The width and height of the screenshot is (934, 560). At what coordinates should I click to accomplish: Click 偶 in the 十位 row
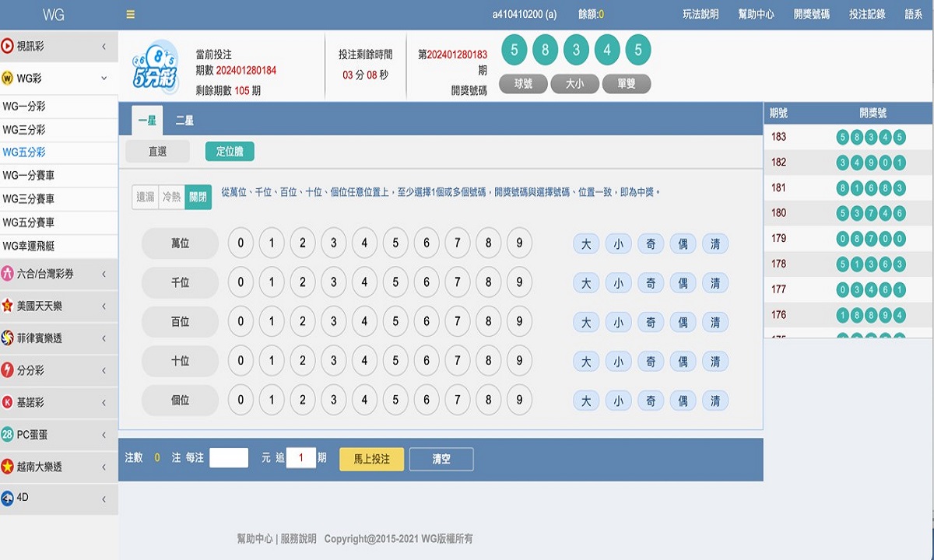(683, 362)
